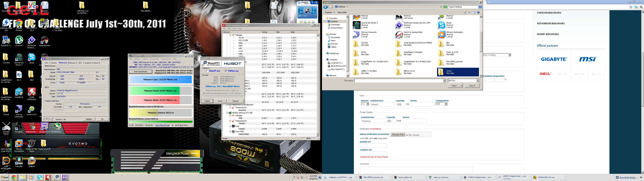Open the SAM Broadcaster desktop icon
Screen dimensions: 644x181
(6, 163)
